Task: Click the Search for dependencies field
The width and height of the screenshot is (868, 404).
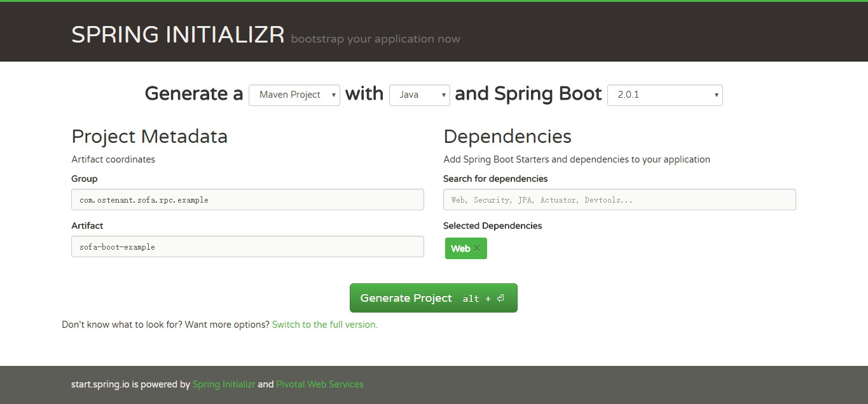Action: [619, 199]
